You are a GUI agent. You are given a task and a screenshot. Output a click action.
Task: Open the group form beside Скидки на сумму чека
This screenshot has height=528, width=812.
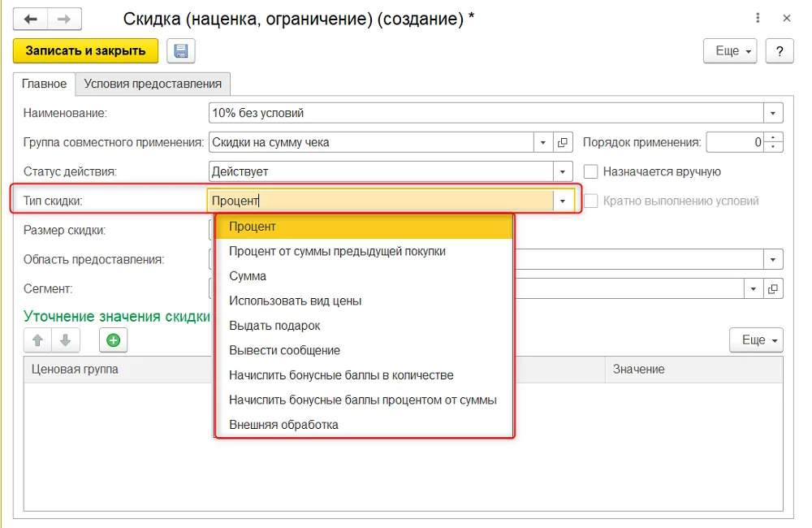click(x=563, y=142)
